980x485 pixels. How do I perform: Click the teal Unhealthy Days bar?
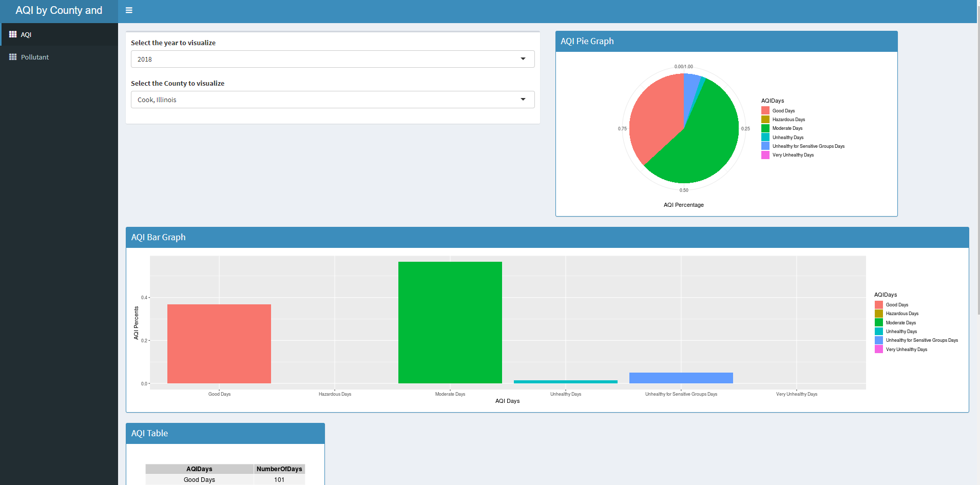566,382
